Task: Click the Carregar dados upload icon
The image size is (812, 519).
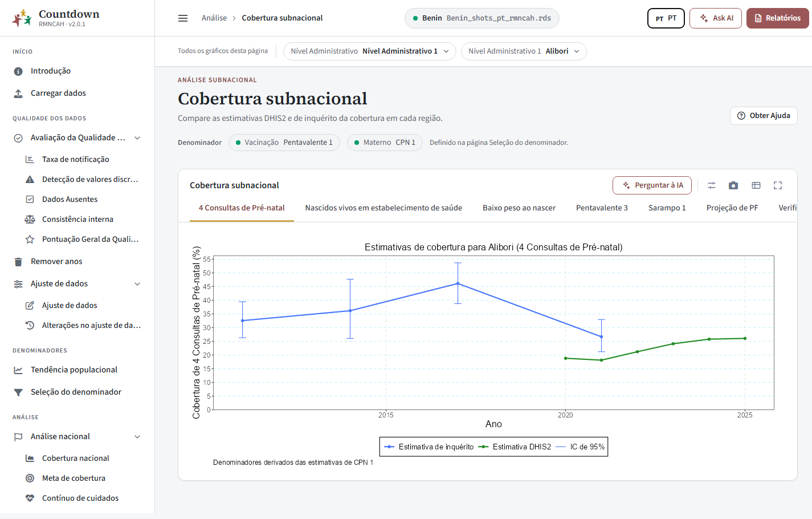Action: click(18, 94)
